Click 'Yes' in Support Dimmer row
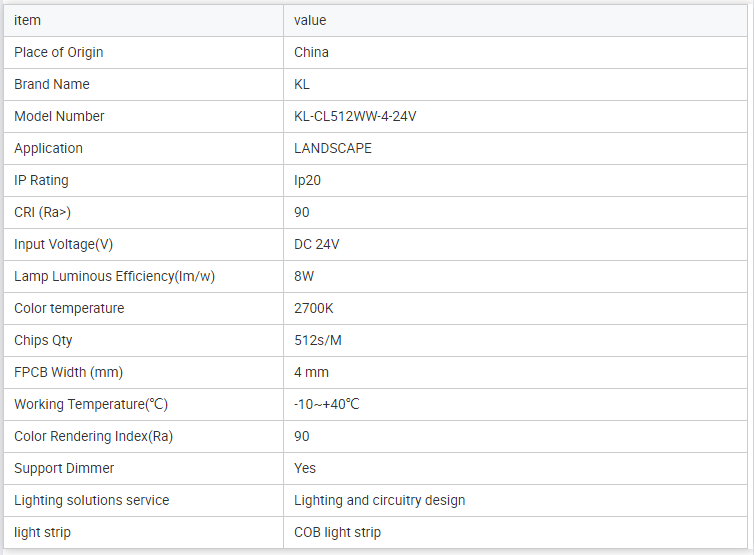 click(305, 468)
